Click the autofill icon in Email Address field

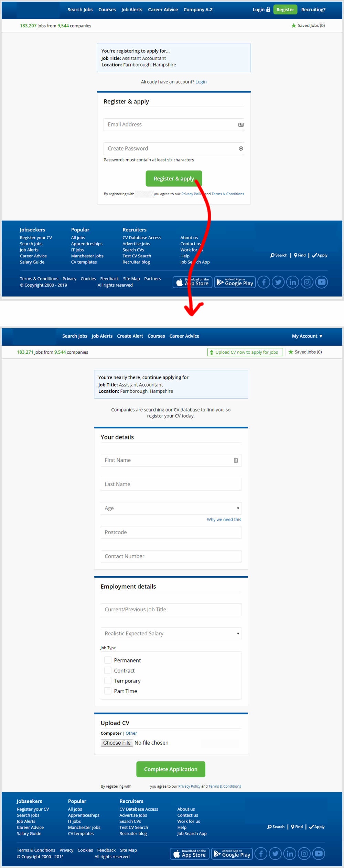[x=241, y=125]
